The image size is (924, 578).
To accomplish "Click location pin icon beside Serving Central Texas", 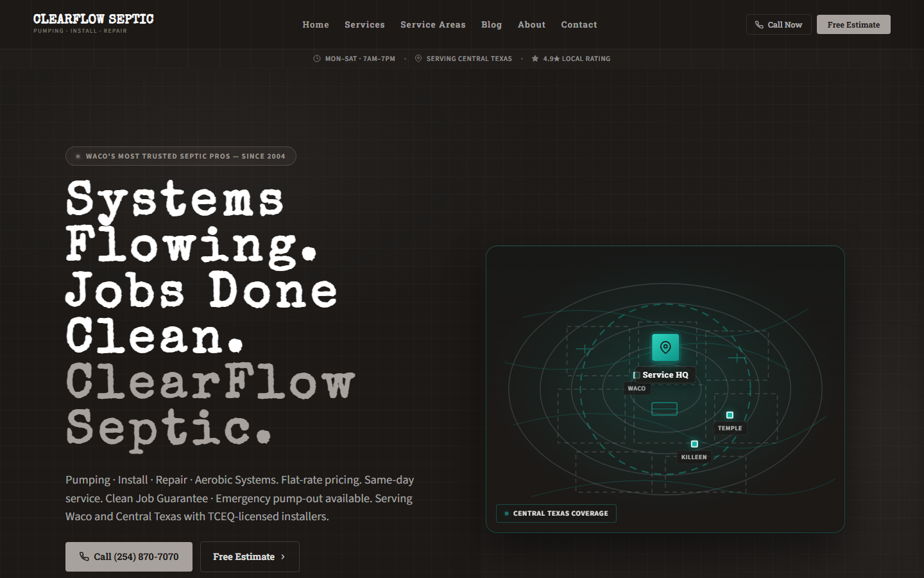I will [x=418, y=58].
